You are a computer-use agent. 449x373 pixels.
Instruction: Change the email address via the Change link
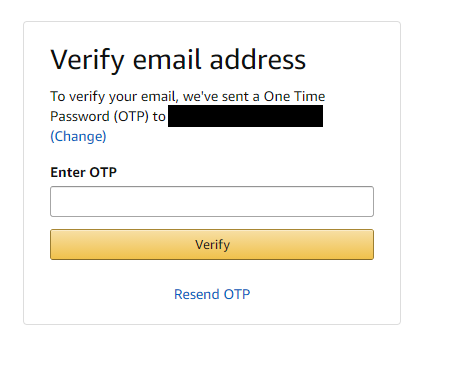(x=78, y=136)
